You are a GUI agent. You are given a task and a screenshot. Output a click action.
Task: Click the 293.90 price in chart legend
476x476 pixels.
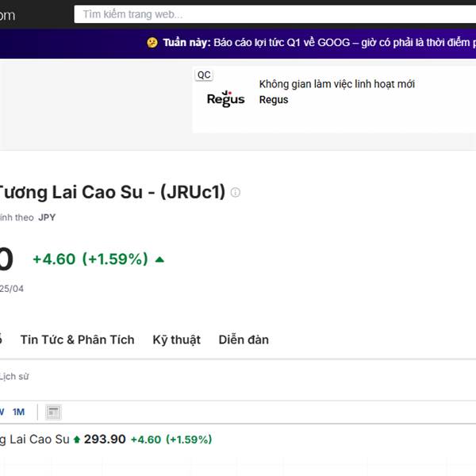pos(105,440)
